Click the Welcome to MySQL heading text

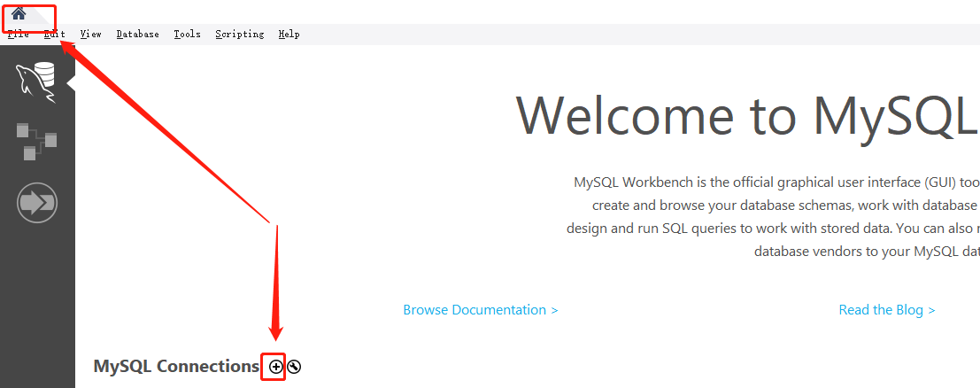coord(747,116)
